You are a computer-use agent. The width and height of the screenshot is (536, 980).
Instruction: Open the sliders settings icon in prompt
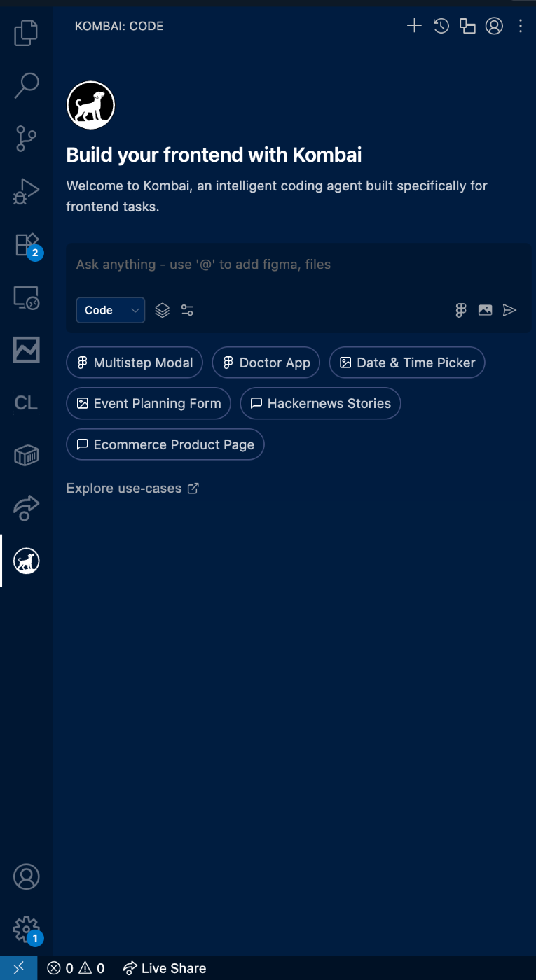pyautogui.click(x=187, y=310)
